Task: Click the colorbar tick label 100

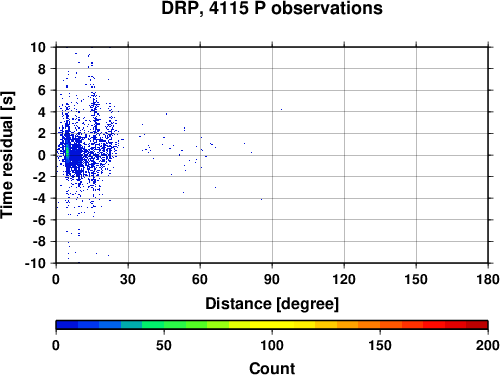Action: click(x=272, y=345)
